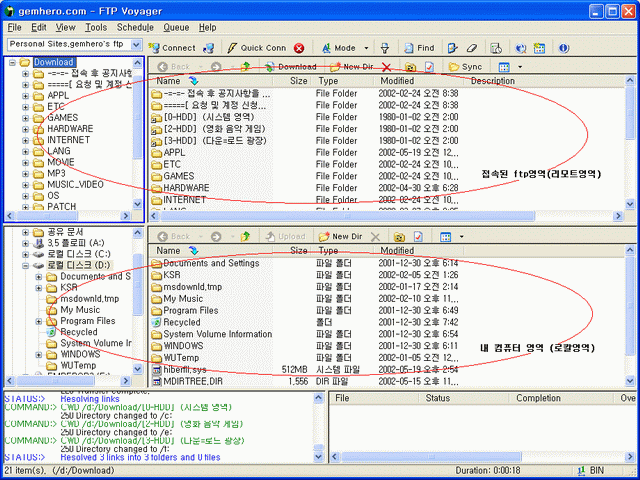
Task: Click the remote pane checklist document icon
Action: coord(429,67)
